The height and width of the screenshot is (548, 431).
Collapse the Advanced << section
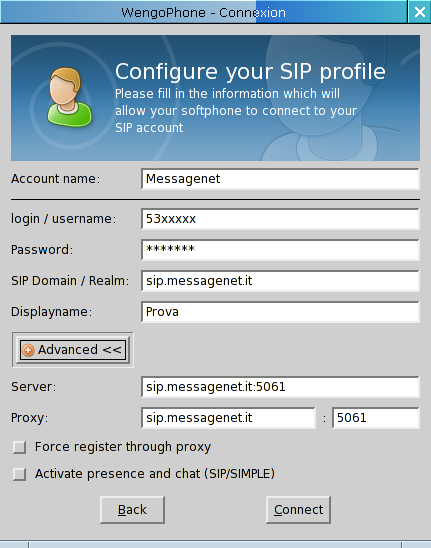pyautogui.click(x=73, y=350)
